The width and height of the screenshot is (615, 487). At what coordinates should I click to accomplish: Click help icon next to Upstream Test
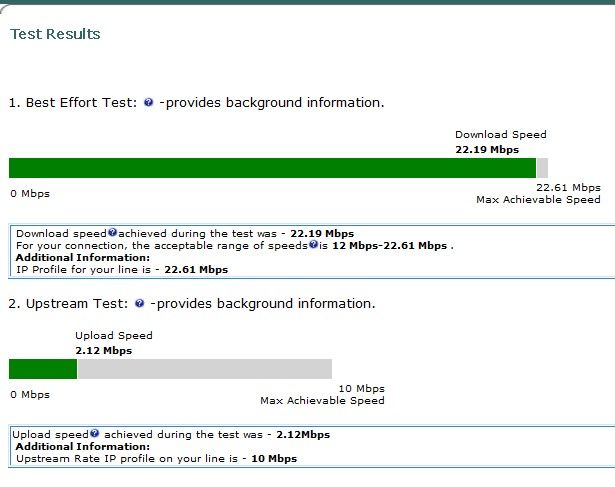point(139,303)
